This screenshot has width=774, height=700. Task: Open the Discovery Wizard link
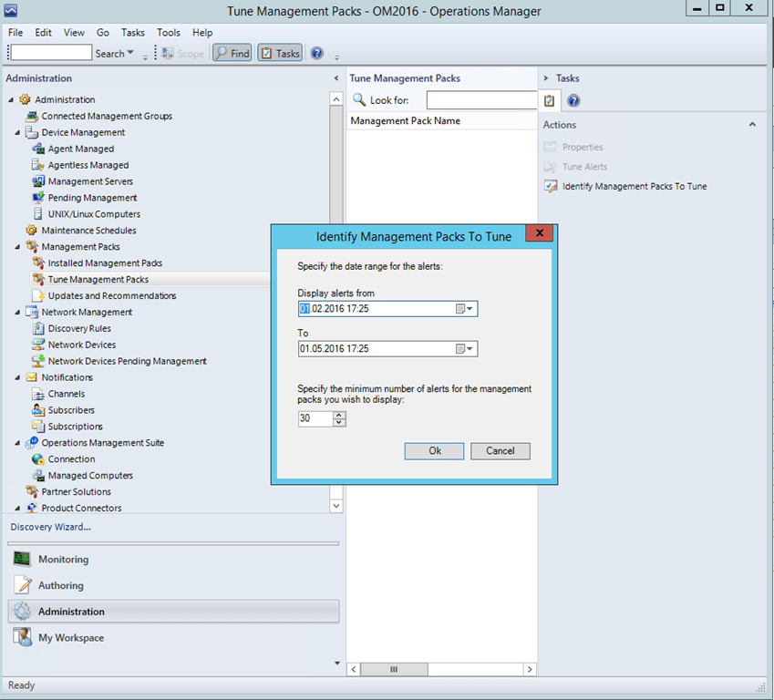click(51, 527)
